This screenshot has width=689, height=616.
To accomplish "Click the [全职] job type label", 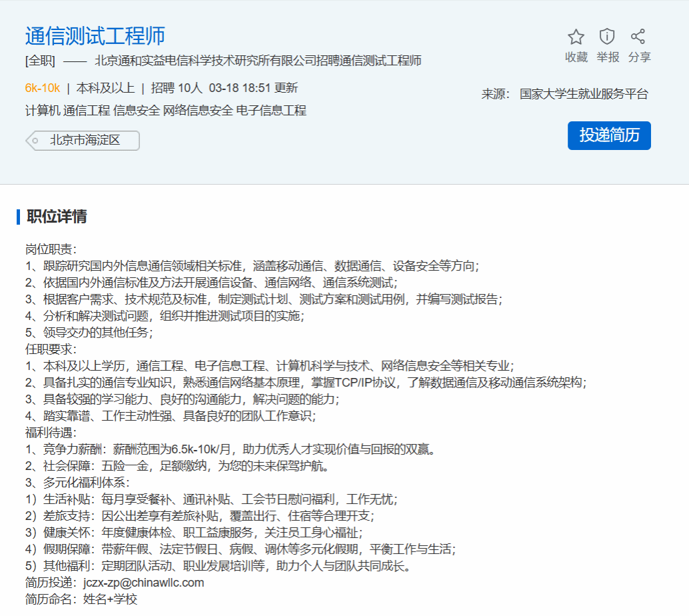I will (40, 61).
